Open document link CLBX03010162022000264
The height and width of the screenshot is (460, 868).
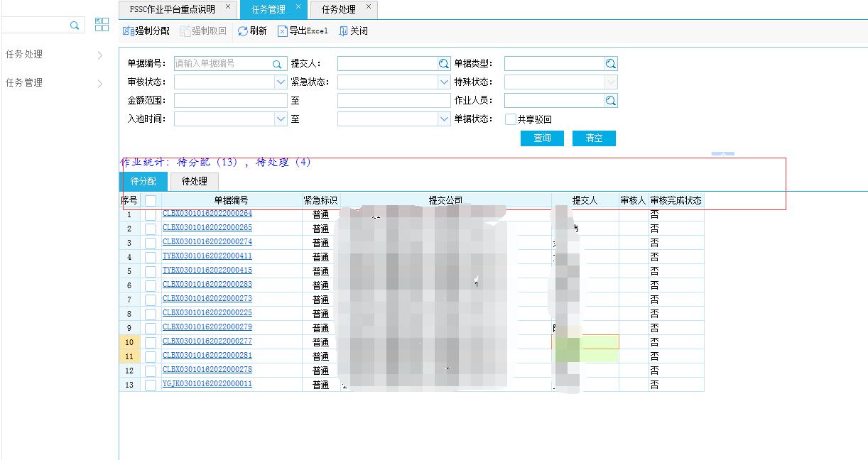click(207, 214)
